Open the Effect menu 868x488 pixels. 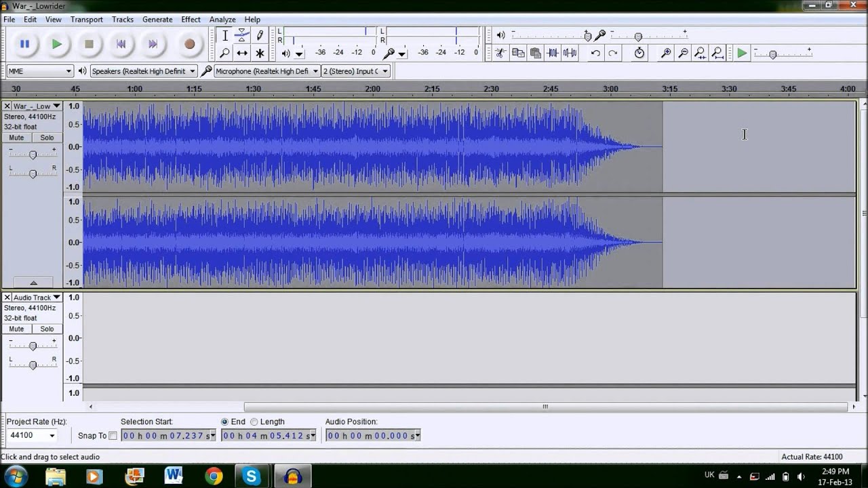click(191, 20)
